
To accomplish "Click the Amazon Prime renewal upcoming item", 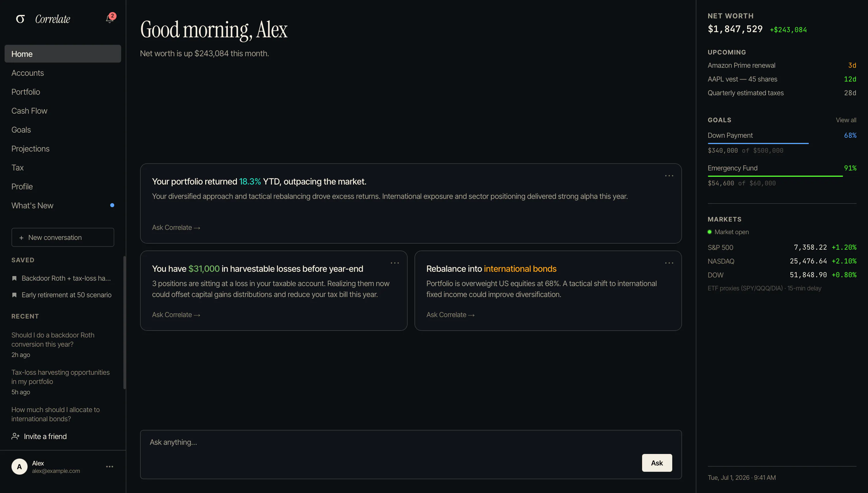I will point(782,65).
